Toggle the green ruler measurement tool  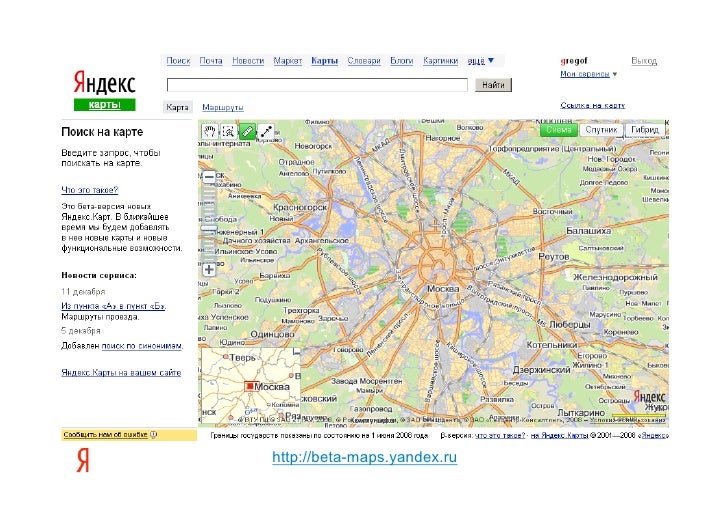pos(247,131)
